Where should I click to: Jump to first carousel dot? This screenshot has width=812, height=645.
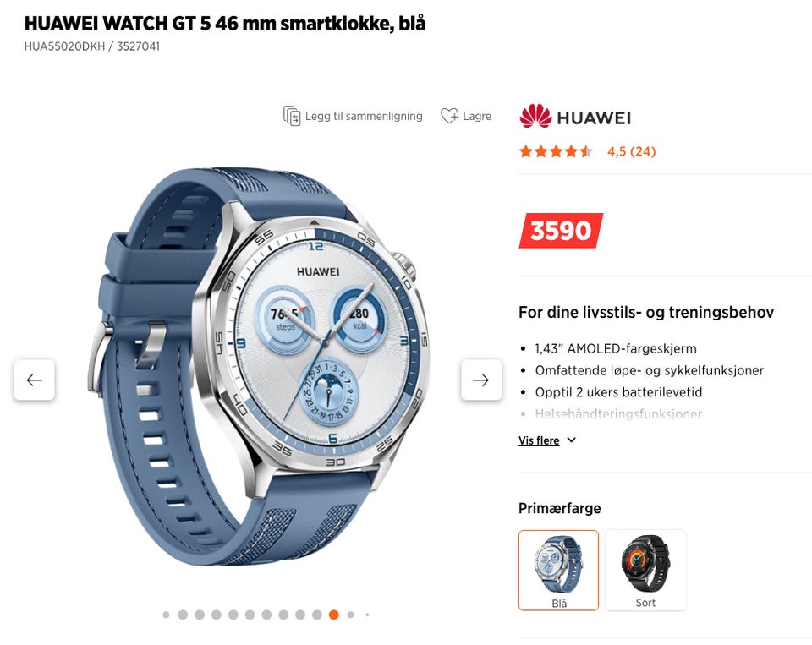pyautogui.click(x=166, y=615)
